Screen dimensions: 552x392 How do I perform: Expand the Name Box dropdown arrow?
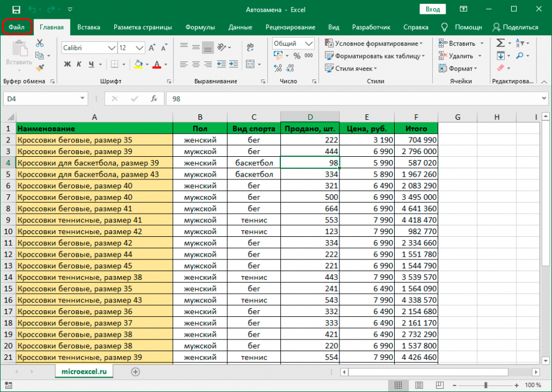point(82,99)
